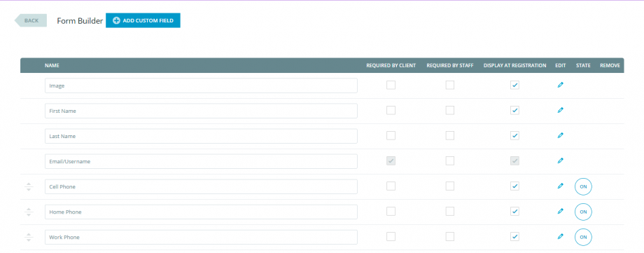Click the REQUIRED BY STAFF header
This screenshot has width=644, height=253.
coord(450,65)
